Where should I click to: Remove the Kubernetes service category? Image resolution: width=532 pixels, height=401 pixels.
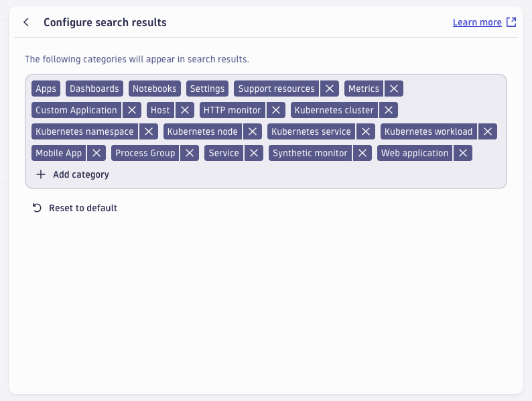point(366,131)
